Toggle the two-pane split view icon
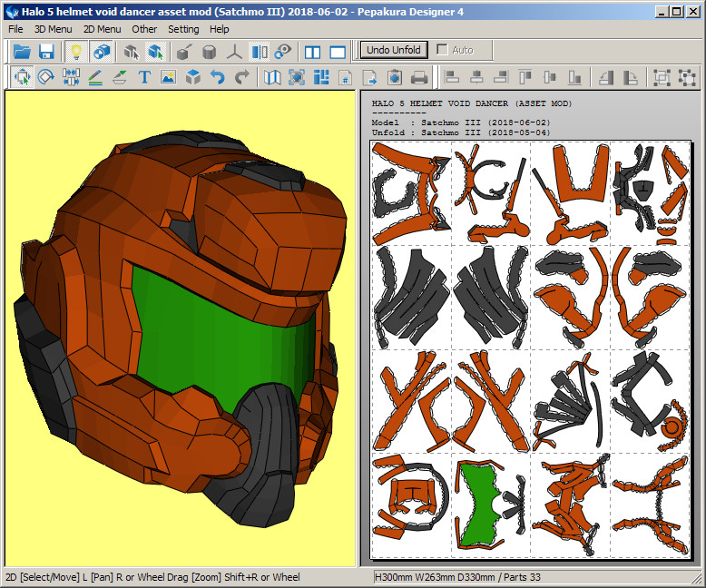 312,52
